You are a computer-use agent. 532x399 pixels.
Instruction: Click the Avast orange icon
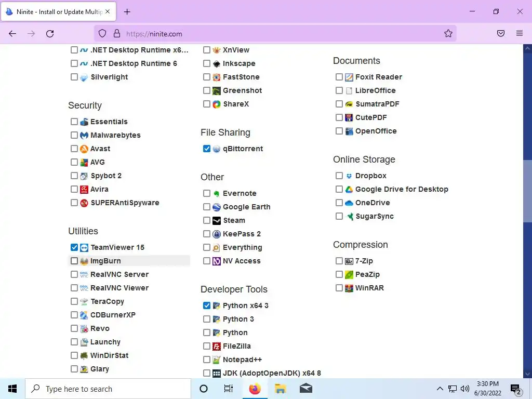[84, 149]
